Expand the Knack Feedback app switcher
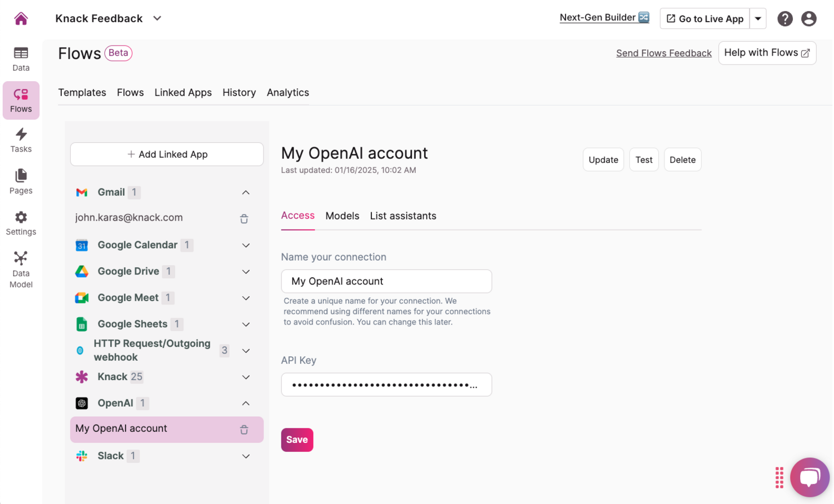This screenshot has width=834, height=504. point(157,18)
